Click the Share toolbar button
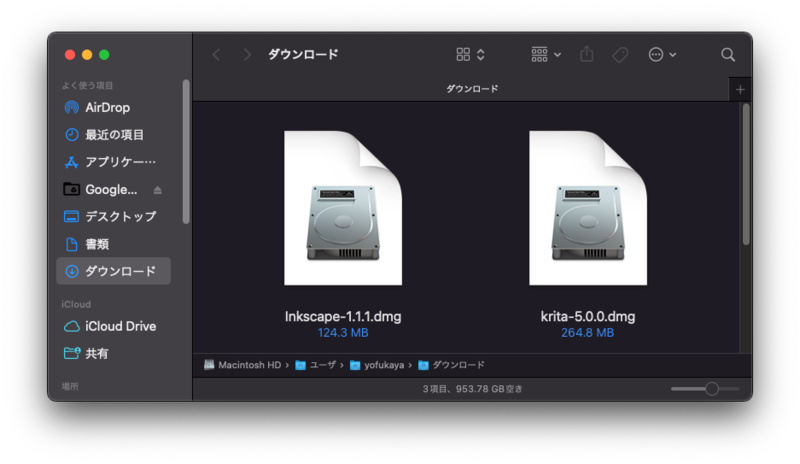 pyautogui.click(x=587, y=54)
